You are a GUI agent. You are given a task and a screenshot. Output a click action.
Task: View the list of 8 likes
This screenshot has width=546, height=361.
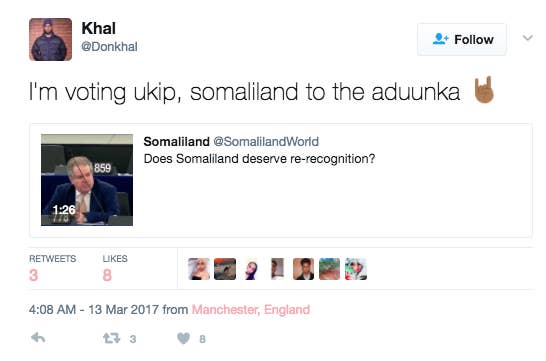115,268
